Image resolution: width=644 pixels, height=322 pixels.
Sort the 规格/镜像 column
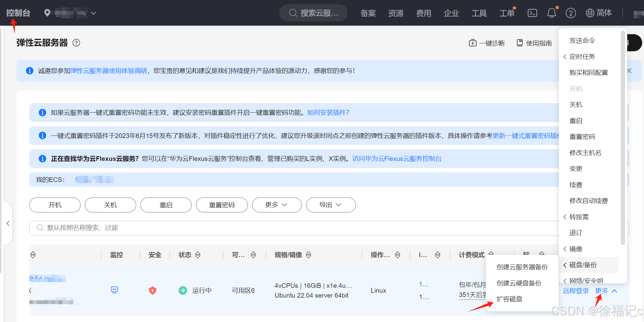click(x=309, y=255)
